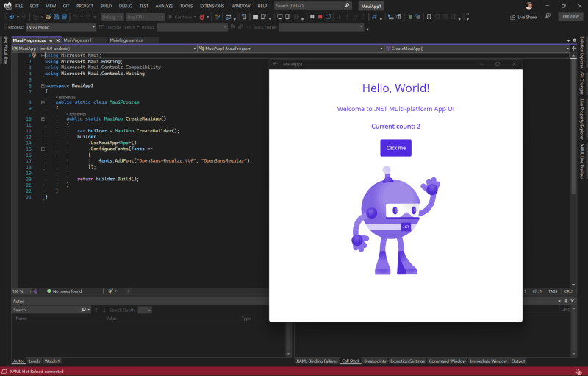Image resolution: width=588 pixels, height=376 pixels.
Task: Click the Undo arrow icon
Action: tap(76, 17)
